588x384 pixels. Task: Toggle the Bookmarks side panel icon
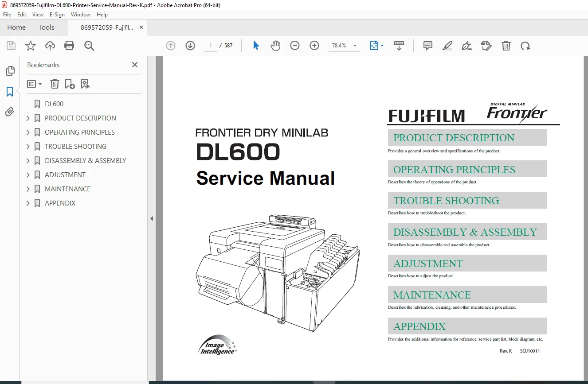coord(10,92)
